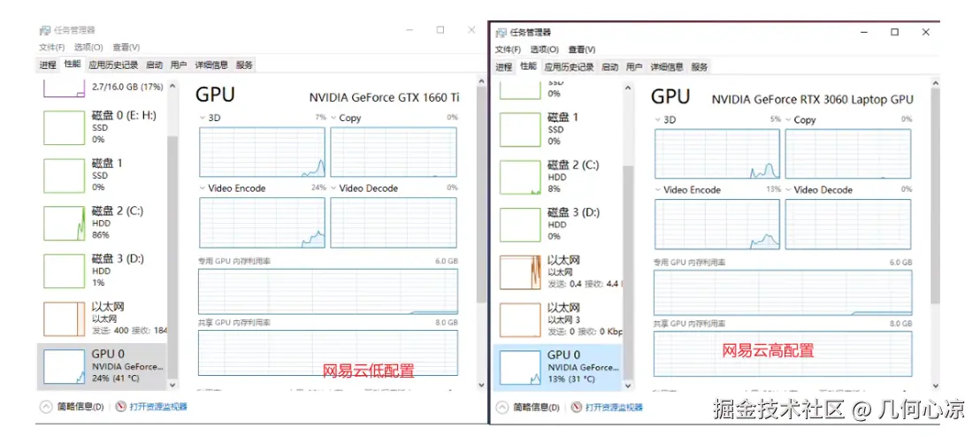
Task: Open 选项(O) menu in right Task Manager
Action: [544, 50]
